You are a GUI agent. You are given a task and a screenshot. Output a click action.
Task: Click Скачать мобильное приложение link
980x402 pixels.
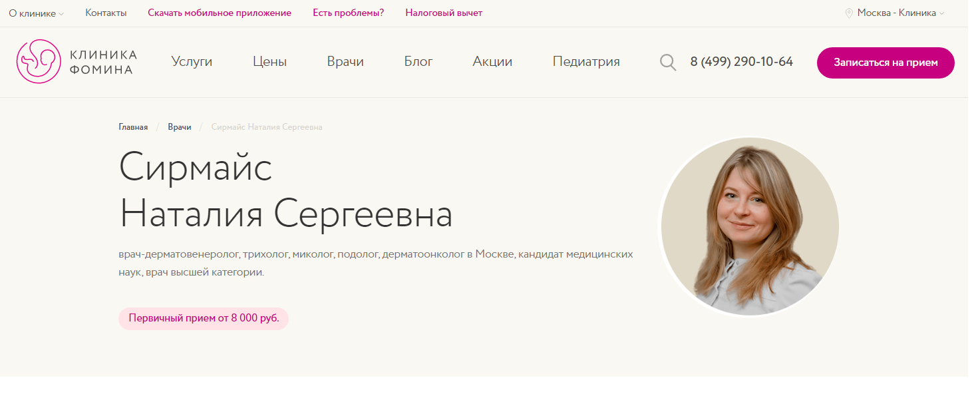[220, 13]
